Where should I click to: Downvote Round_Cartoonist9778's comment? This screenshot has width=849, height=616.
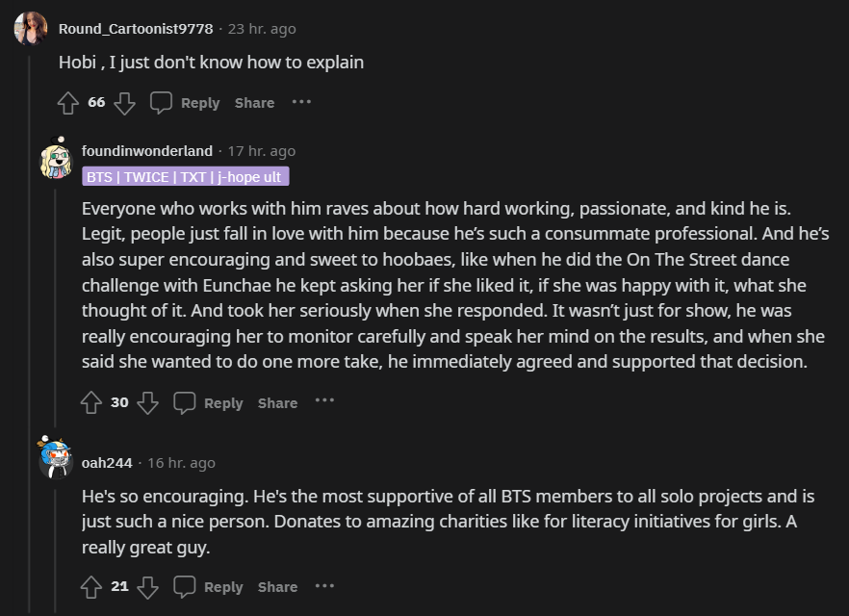[125, 103]
